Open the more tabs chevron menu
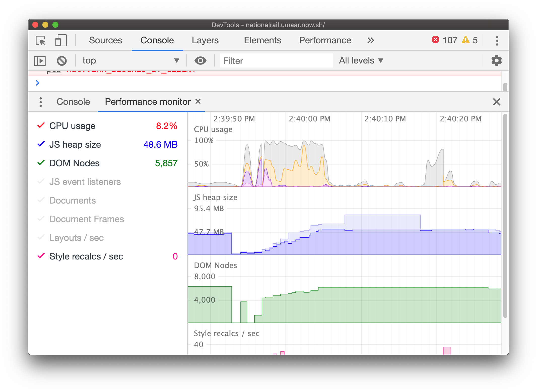 click(371, 40)
